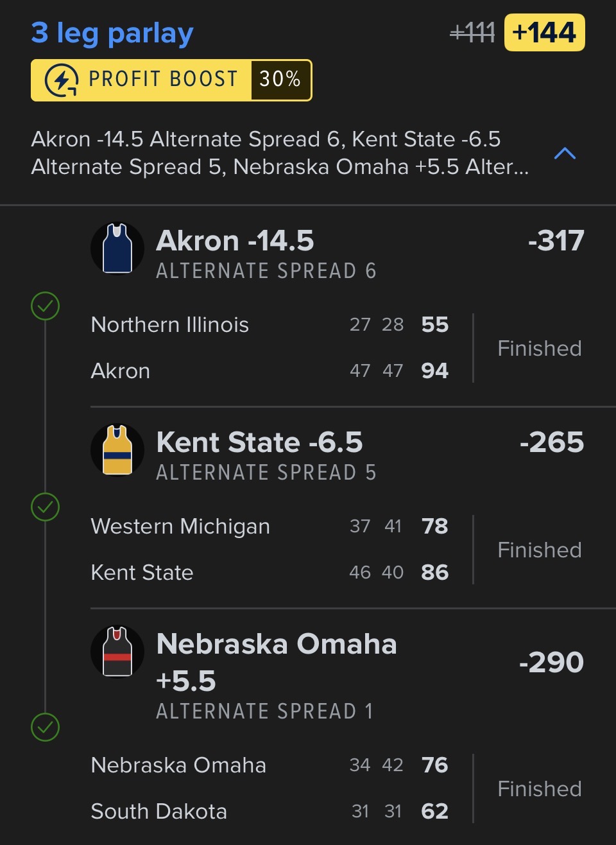Collapse the parlay legs with the chevron
The width and height of the screenshot is (616, 845).
pyautogui.click(x=565, y=153)
